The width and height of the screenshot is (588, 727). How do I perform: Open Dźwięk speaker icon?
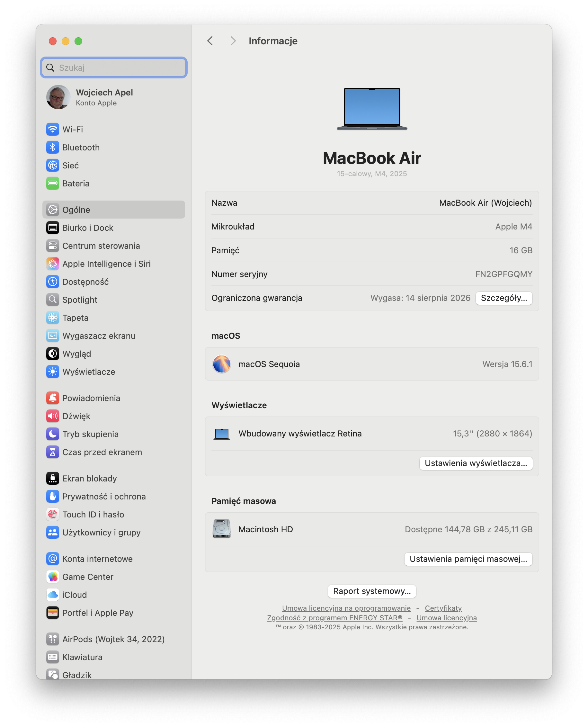tap(52, 416)
